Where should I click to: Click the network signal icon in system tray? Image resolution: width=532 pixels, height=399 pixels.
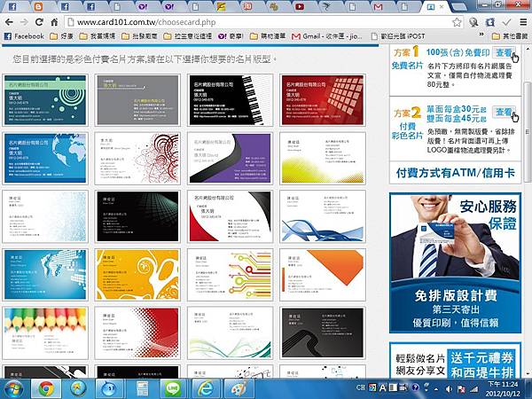coord(474,389)
